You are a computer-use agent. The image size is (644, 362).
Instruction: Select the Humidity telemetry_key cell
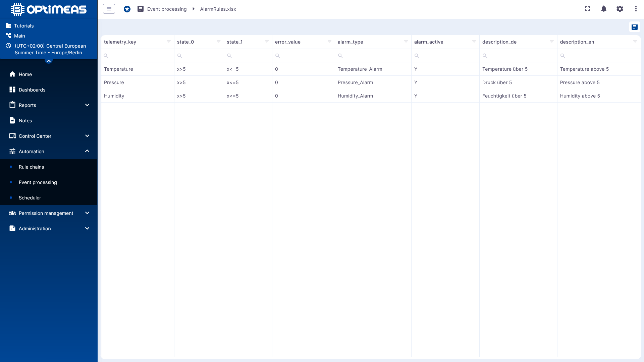click(x=138, y=96)
